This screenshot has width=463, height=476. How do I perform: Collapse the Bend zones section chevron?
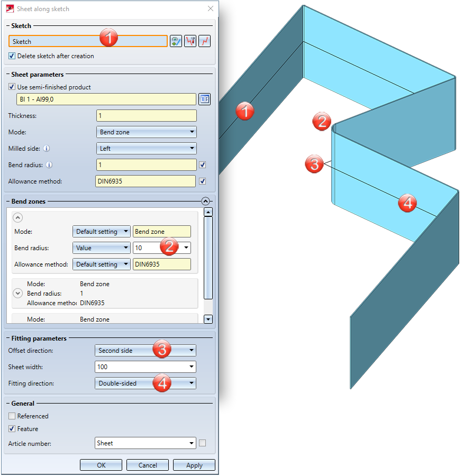[x=205, y=201]
